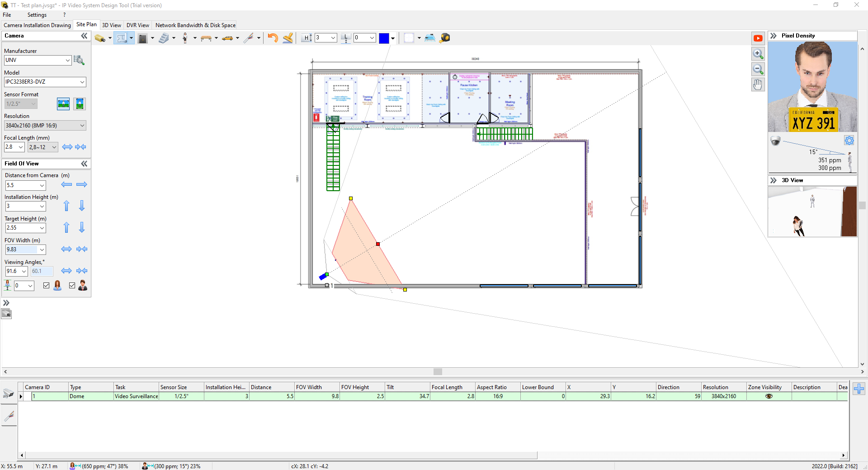Viewport: 868px width, 470px height.
Task: Open the Resolution dropdown
Action: [82, 126]
